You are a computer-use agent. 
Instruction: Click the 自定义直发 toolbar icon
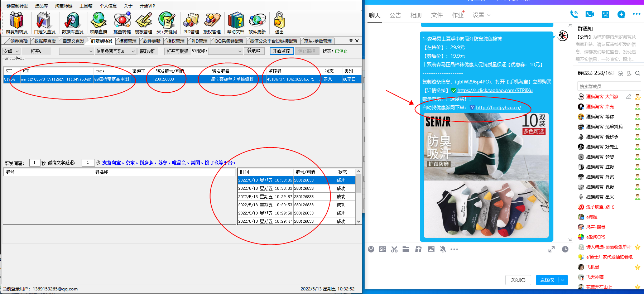tap(44, 23)
